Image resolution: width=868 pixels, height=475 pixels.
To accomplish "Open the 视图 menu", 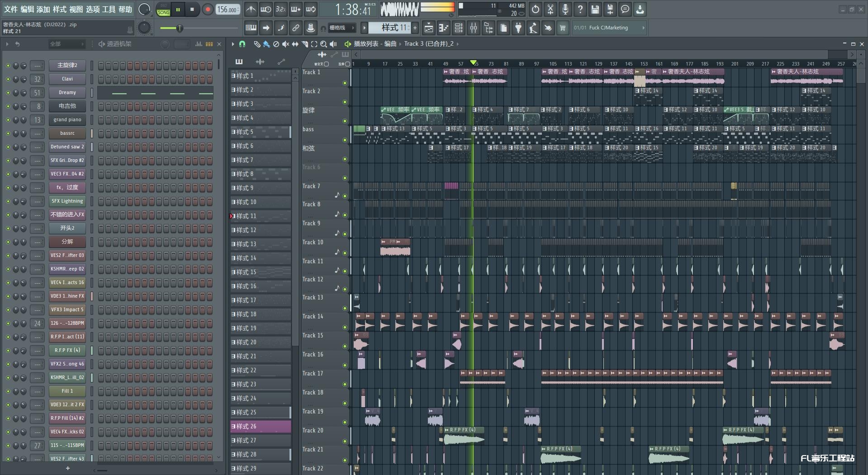I will coord(76,9).
